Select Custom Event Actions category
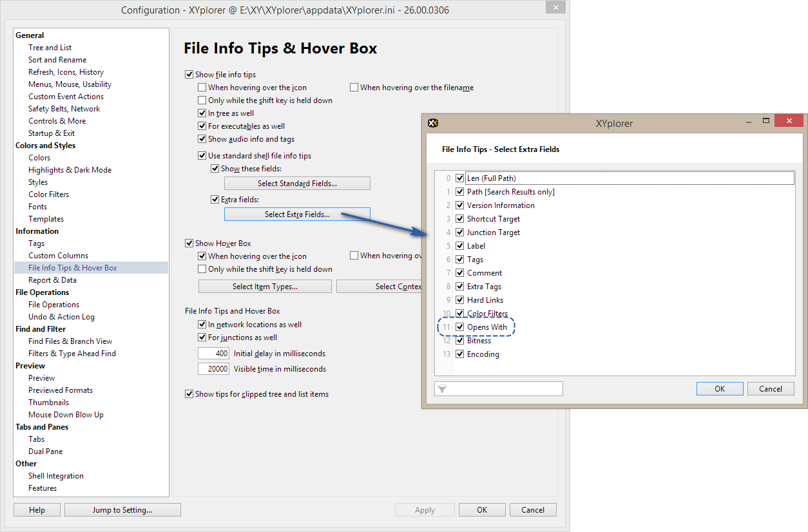This screenshot has width=808, height=532. [x=66, y=97]
